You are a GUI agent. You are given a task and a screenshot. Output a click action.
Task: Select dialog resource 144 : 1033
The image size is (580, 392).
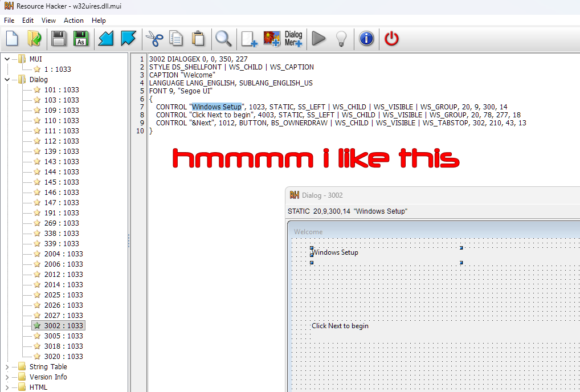click(62, 172)
